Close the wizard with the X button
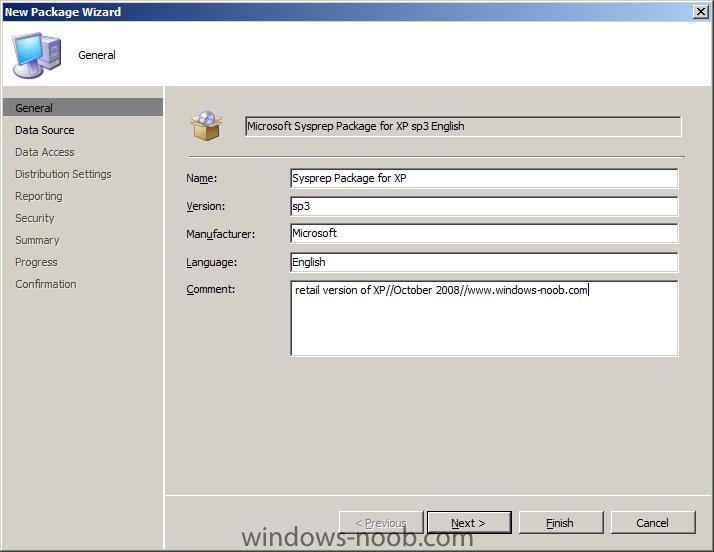This screenshot has width=714, height=552. (x=701, y=11)
